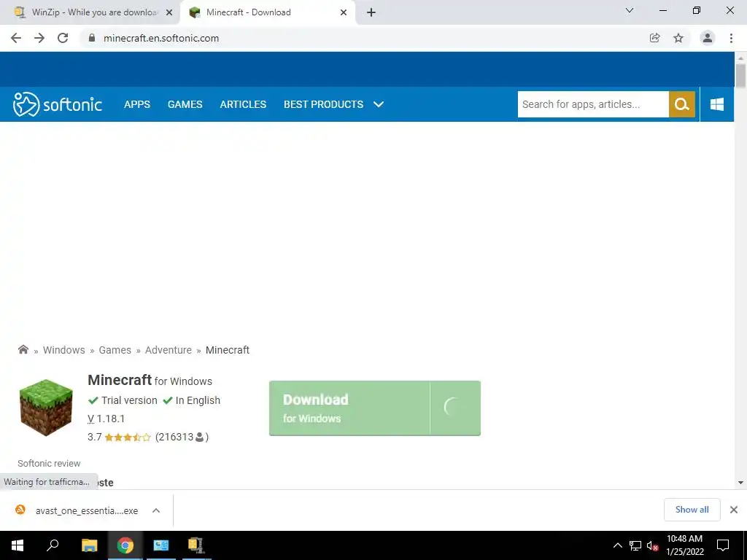Bookmark this page with the star icon
This screenshot has height=560, width=747.
[x=678, y=38]
